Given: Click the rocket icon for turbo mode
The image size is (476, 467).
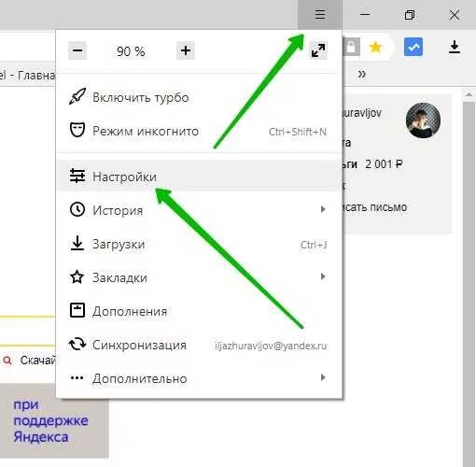Looking at the screenshot, I should click(77, 96).
